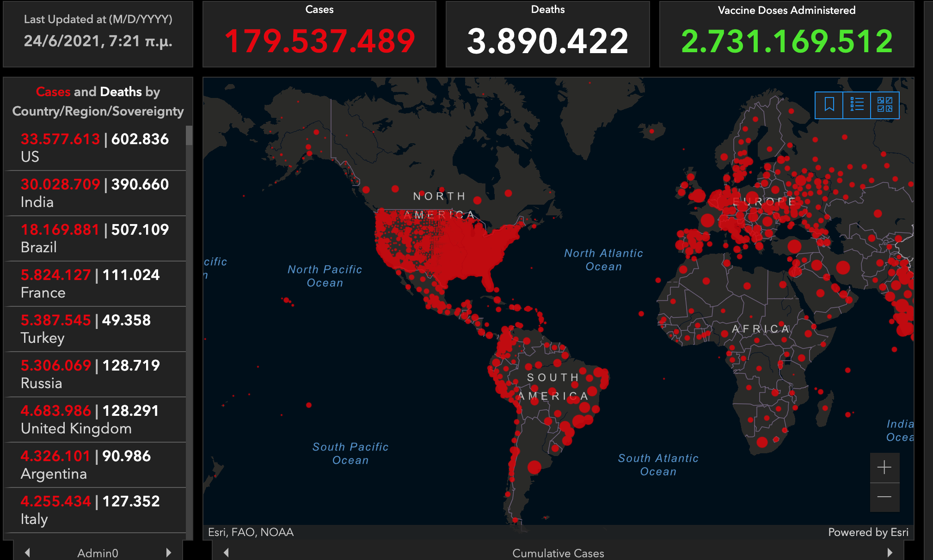
Task: Select India in the country list
Action: click(95, 193)
